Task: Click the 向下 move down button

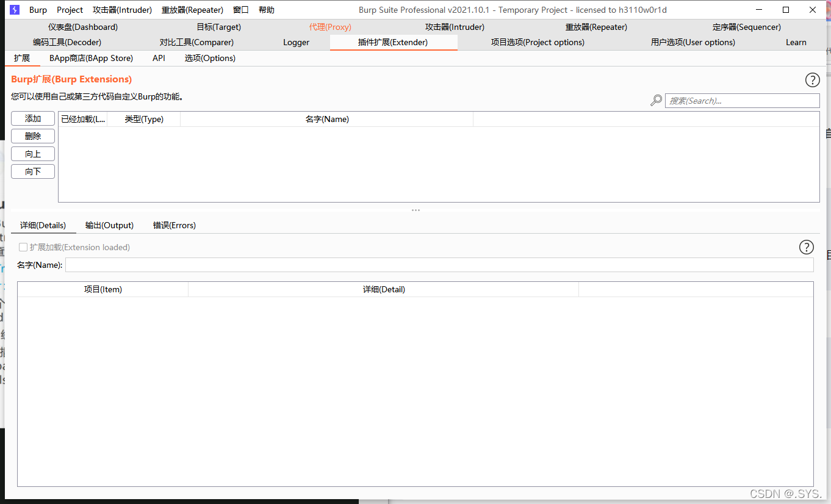Action: [33, 171]
